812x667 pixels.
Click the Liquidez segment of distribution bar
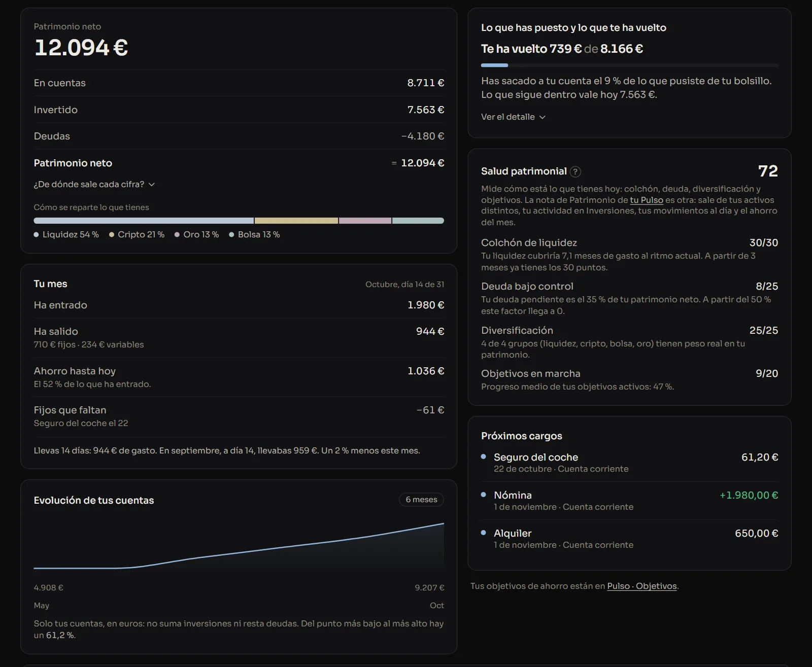[x=144, y=221]
